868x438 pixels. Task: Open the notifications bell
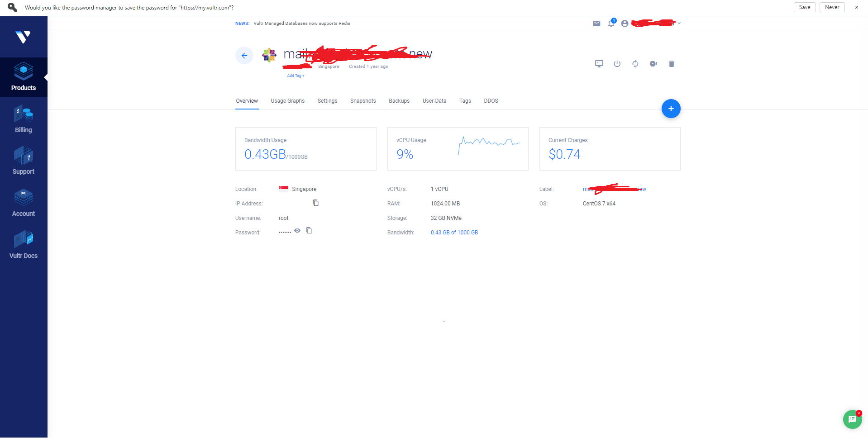tap(611, 23)
